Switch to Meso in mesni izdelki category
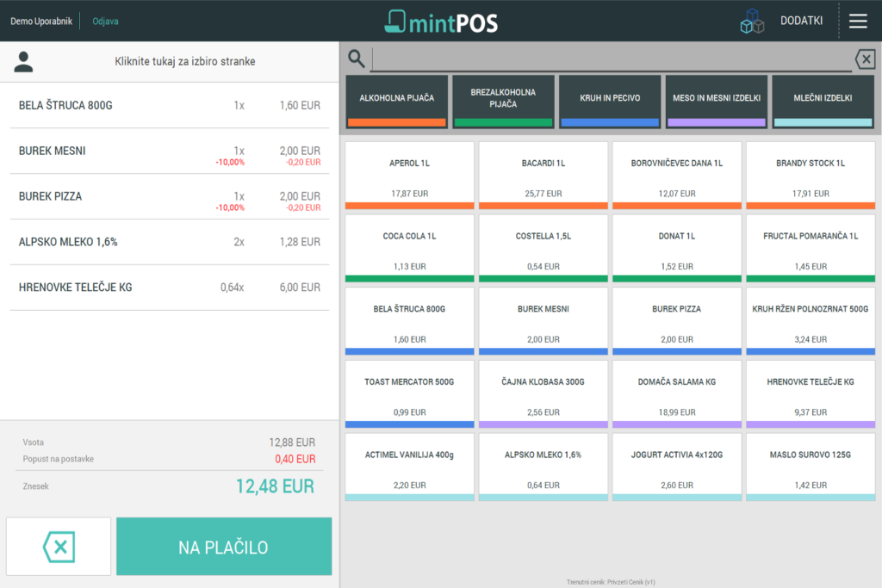 717,102
